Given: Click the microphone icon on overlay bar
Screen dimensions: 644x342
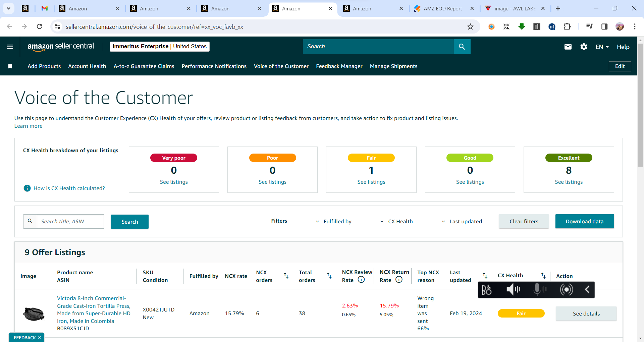Looking at the screenshot, I should (x=540, y=290).
